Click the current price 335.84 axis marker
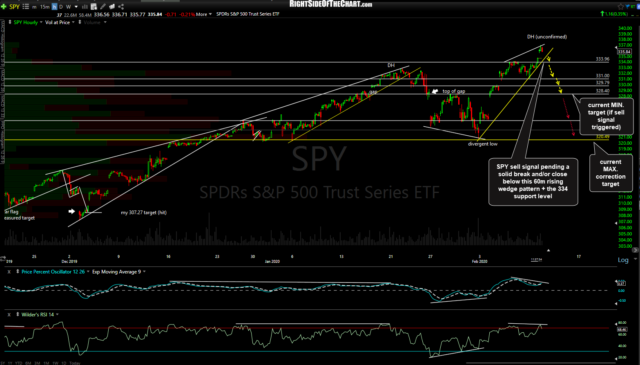This screenshot has height=365, width=640. [624, 52]
